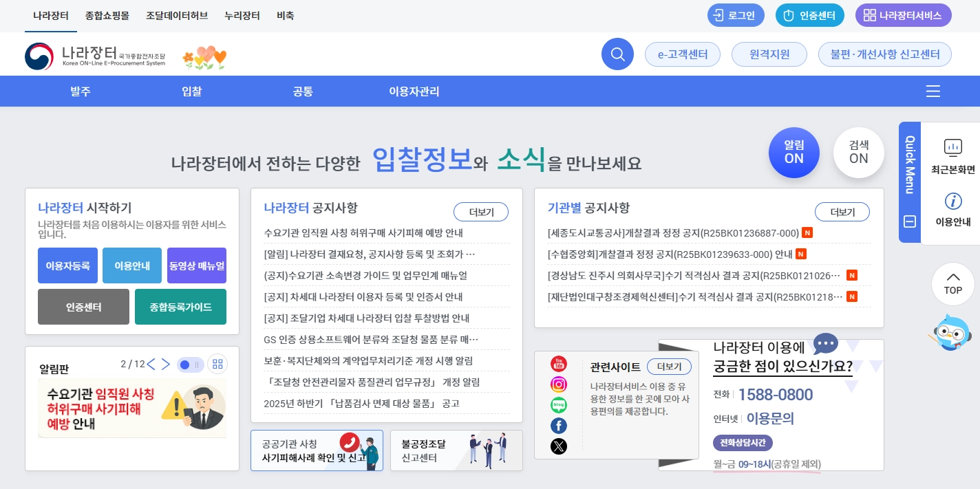Viewport: 980px width, 489px height.
Task: Click the 나라장터 logo in the header
Action: (x=95, y=56)
